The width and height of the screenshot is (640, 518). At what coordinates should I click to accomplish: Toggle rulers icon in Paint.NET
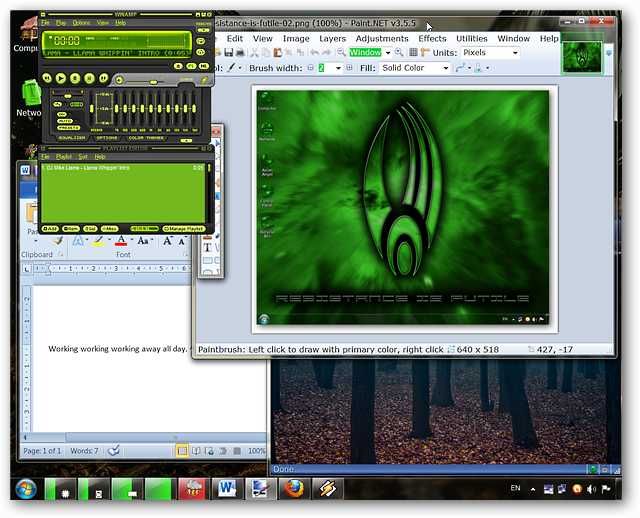(424, 52)
